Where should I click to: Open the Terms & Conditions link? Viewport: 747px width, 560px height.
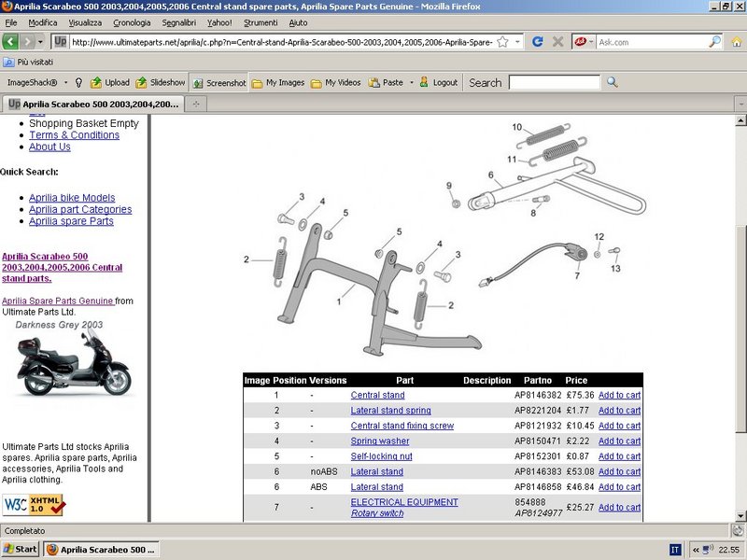click(75, 135)
